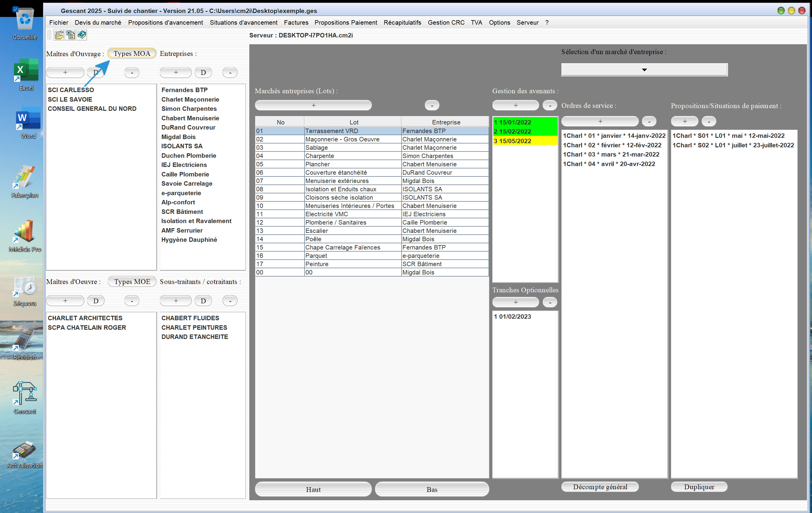The image size is (812, 513).
Task: Click the D button under Entreprises
Action: 203,72
